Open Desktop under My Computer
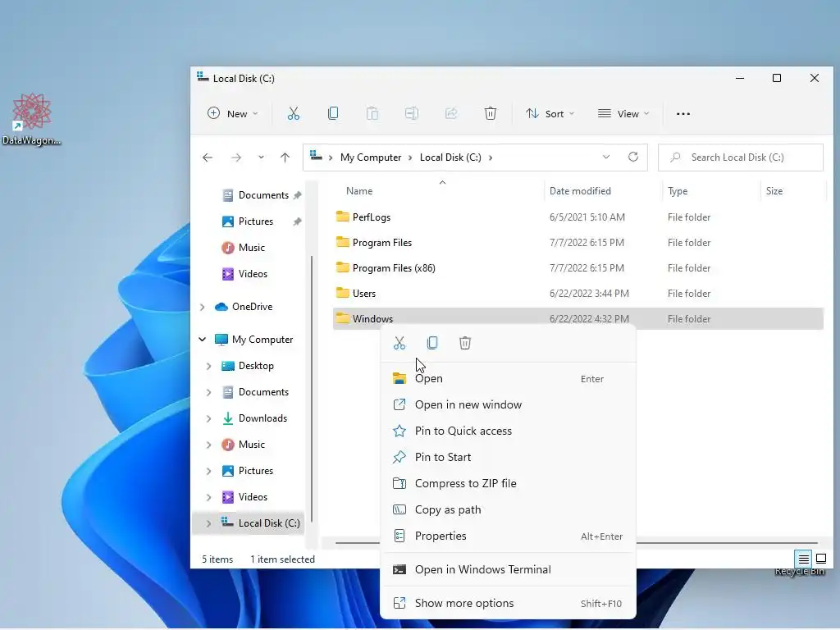This screenshot has height=630, width=840. click(256, 366)
